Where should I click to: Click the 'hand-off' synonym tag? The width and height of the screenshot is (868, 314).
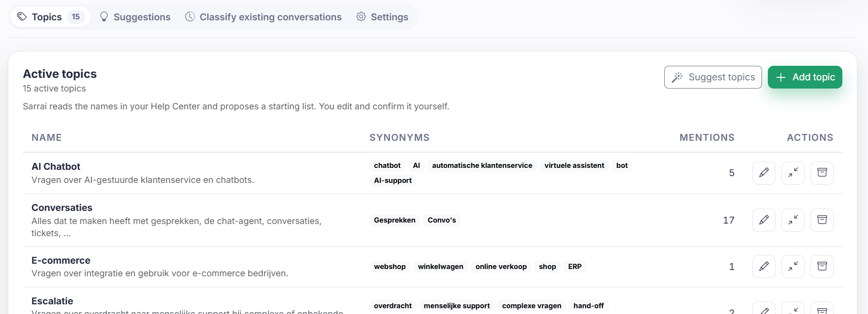coord(589,306)
